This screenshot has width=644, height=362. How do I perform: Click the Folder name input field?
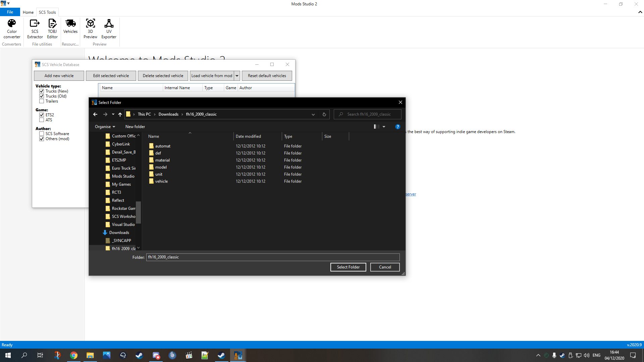272,257
